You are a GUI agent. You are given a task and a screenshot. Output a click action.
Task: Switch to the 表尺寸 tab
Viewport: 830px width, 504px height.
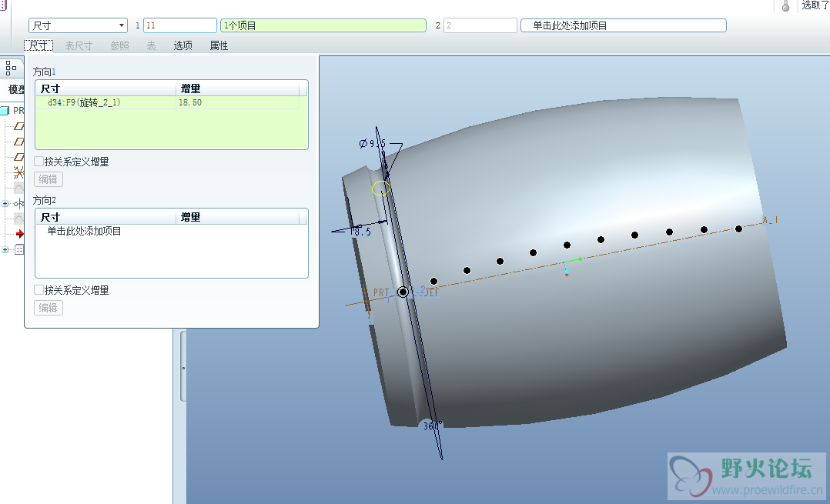(x=79, y=45)
